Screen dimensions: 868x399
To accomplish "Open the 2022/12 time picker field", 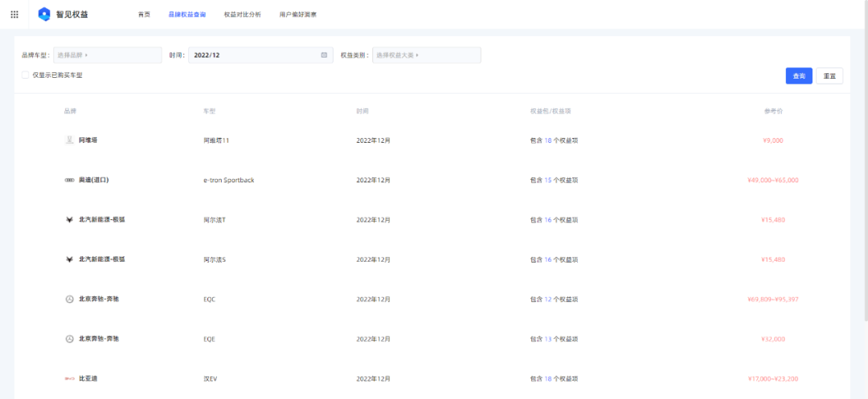I will 260,55.
